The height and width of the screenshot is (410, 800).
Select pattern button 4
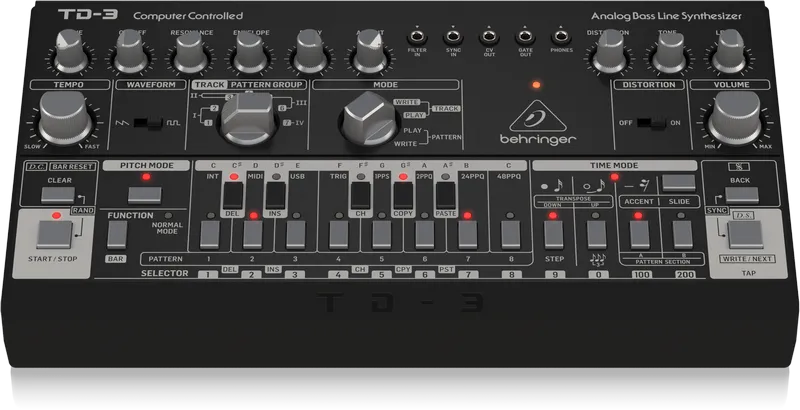click(339, 235)
